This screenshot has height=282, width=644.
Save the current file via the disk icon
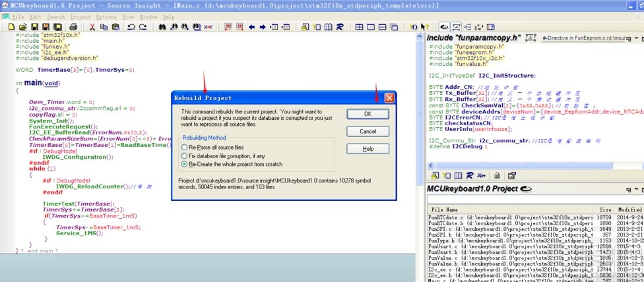34,27
